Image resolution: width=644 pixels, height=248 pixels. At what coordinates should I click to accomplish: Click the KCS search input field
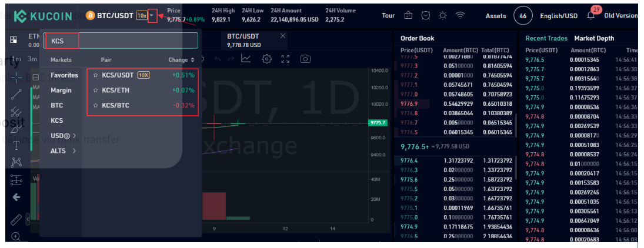[x=121, y=41]
